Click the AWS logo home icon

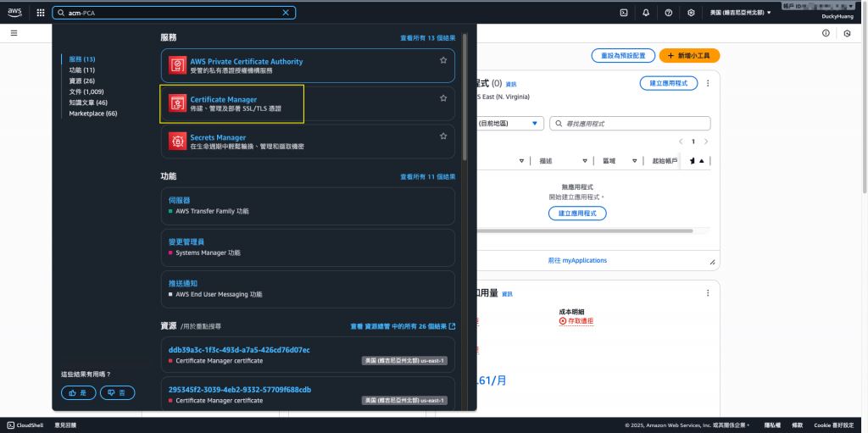pos(14,12)
